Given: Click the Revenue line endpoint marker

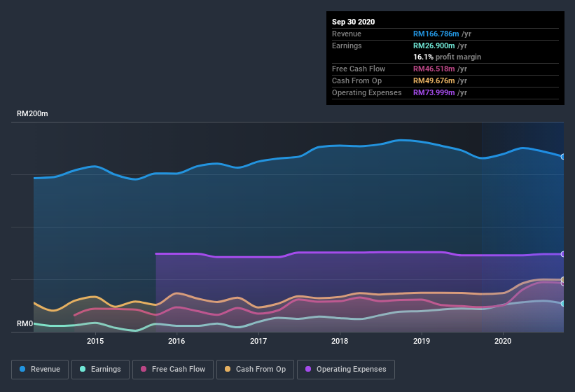Looking at the screenshot, I should tap(563, 157).
